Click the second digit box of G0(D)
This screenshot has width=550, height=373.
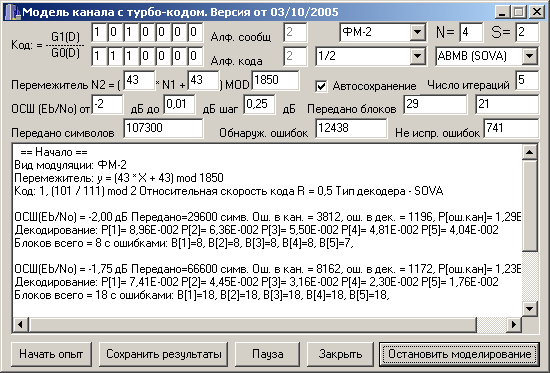click(x=115, y=56)
